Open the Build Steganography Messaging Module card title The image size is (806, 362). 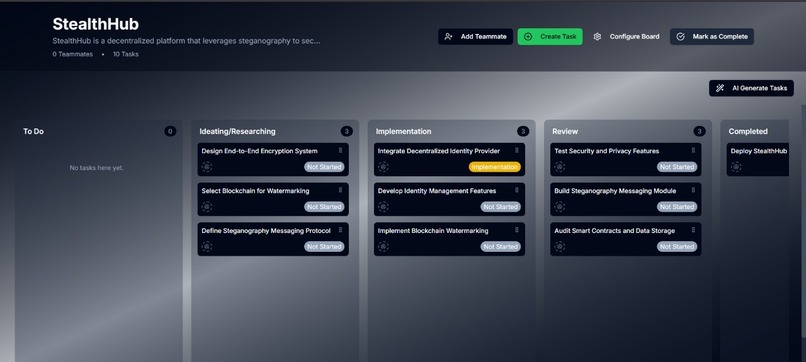coord(615,191)
